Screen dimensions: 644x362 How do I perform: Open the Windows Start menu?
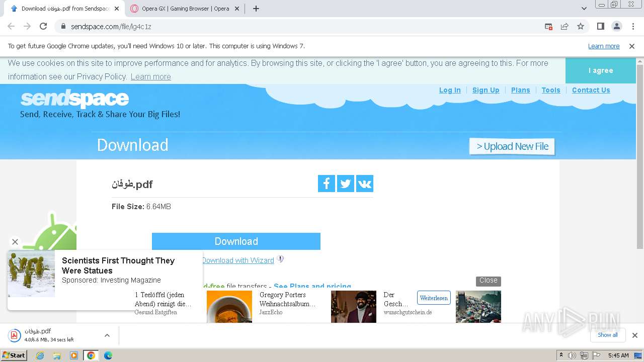tap(14, 355)
